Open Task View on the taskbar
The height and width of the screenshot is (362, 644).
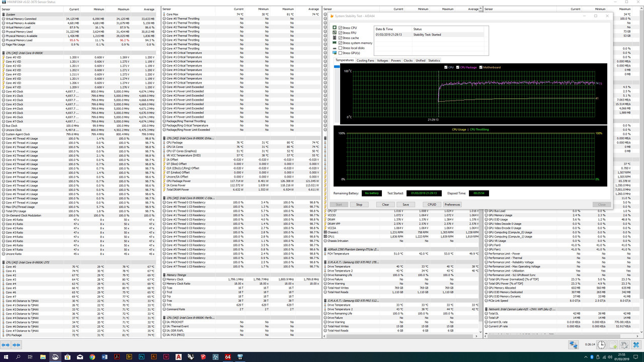pyautogui.click(x=31, y=356)
